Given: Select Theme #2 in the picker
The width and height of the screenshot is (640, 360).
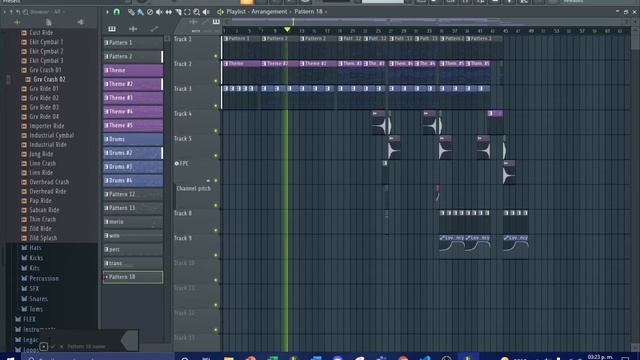Looking at the screenshot, I should coord(133,84).
